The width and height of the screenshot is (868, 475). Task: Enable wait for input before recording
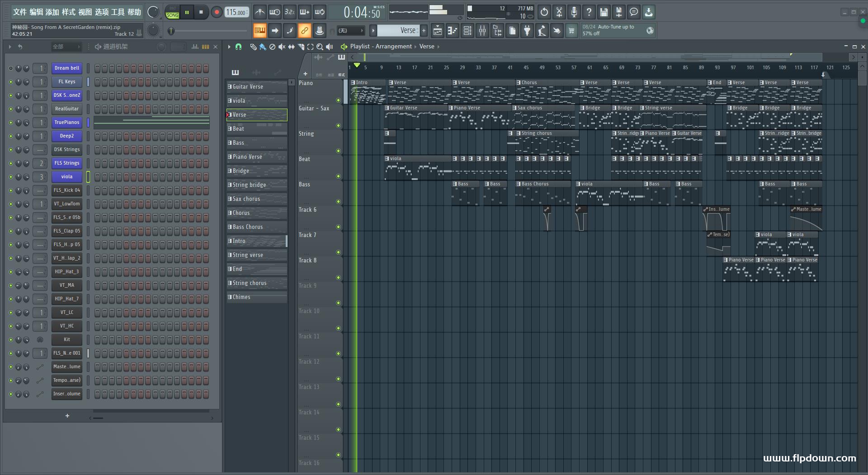click(274, 12)
